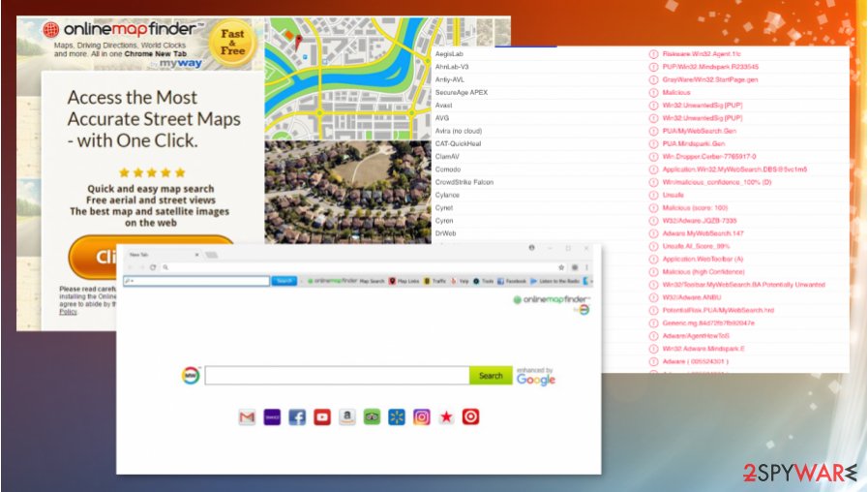Reload the page with refresh icon
The image size is (868, 492).
tap(153, 267)
